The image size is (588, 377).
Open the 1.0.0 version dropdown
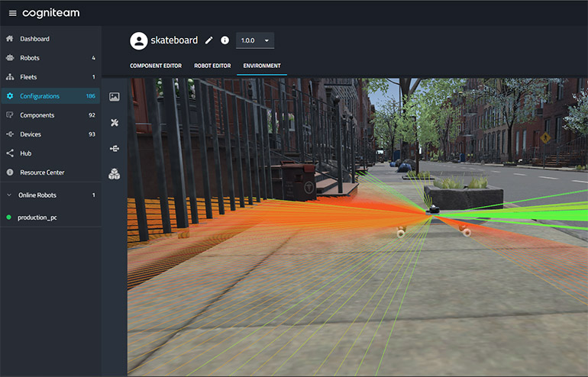pos(255,40)
